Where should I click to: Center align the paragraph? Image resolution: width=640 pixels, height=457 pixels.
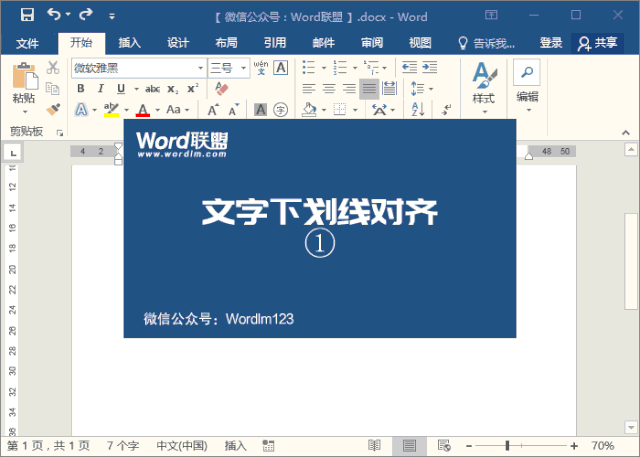point(329,88)
